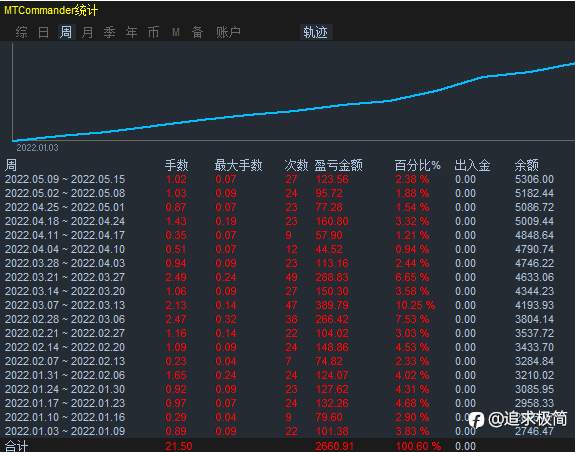
Task: Click the 2022.01.03 chart date label
Action: (x=37, y=148)
